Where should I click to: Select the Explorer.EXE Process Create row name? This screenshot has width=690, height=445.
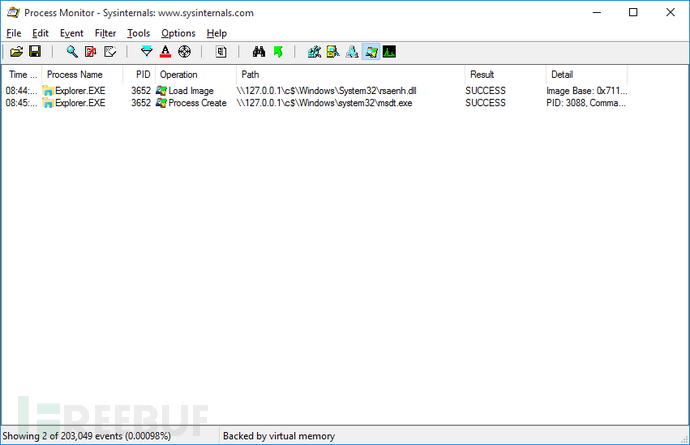[x=80, y=103]
